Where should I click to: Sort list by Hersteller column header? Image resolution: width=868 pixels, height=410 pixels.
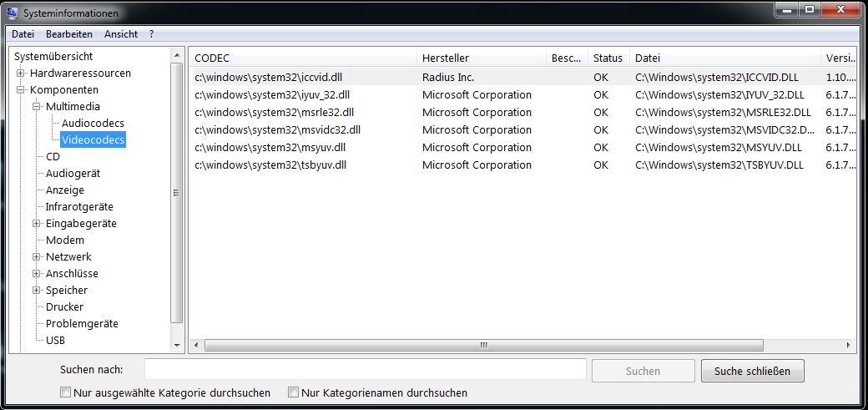pyautogui.click(x=446, y=58)
